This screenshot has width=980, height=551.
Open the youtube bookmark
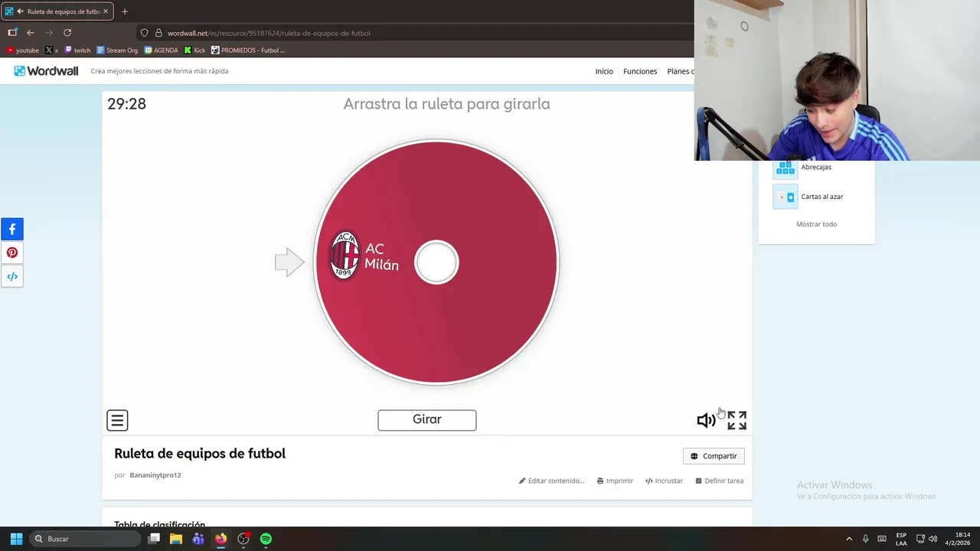pyautogui.click(x=22, y=51)
